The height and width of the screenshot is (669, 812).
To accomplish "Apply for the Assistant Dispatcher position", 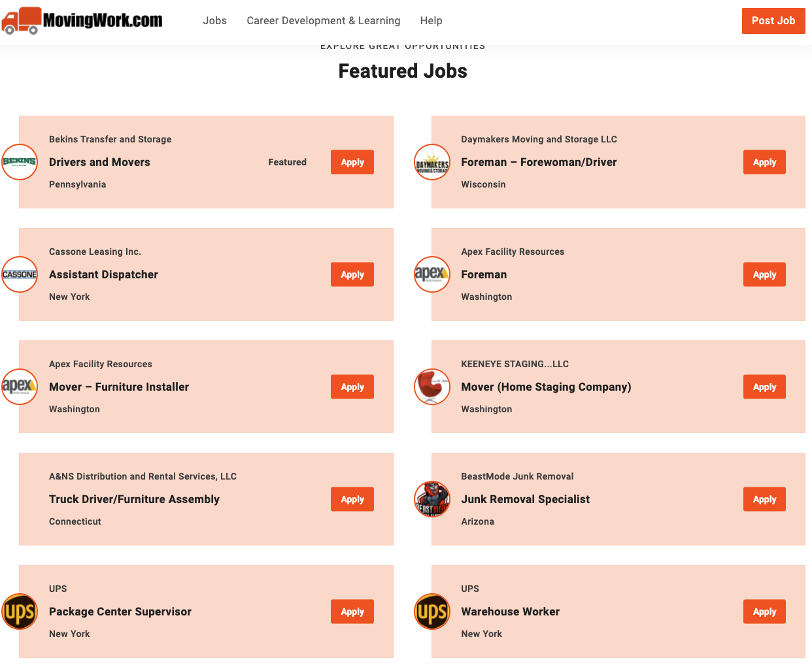I will pos(352,274).
